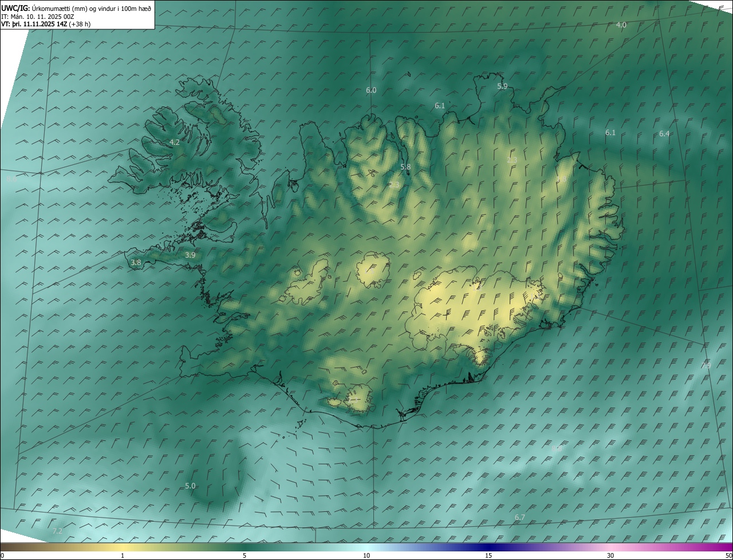Click the 30 tick on the colour scale

point(610,555)
